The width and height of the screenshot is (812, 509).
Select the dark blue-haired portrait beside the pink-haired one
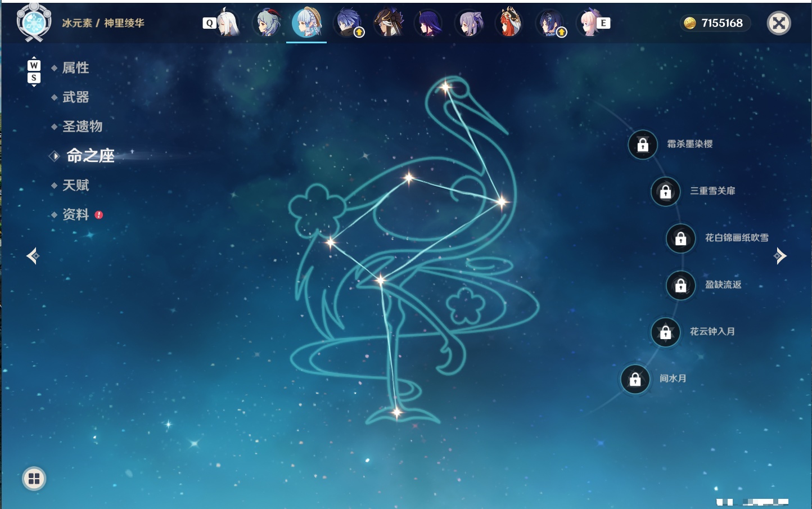(551, 23)
